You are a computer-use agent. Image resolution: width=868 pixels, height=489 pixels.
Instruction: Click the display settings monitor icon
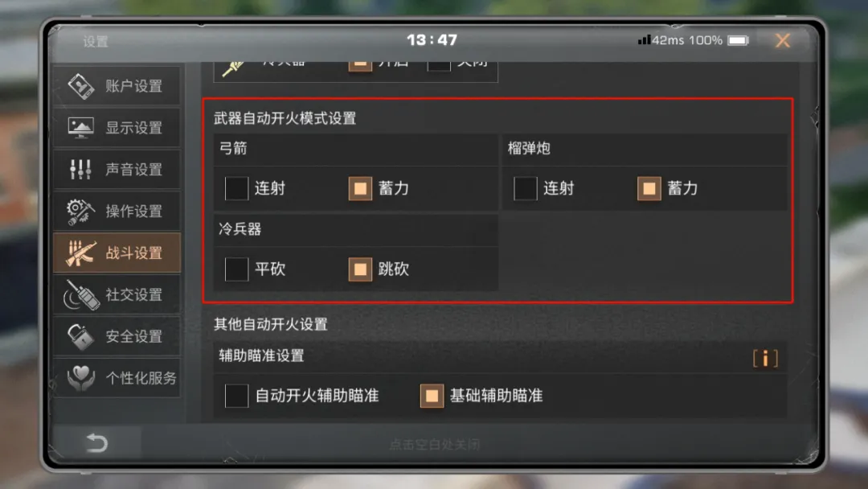tap(81, 127)
